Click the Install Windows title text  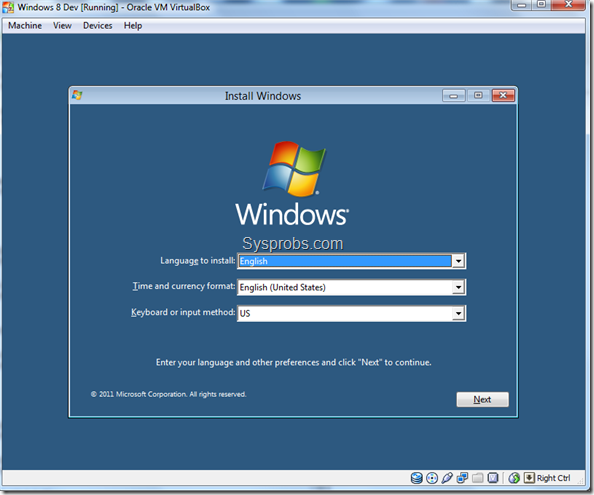[263, 96]
